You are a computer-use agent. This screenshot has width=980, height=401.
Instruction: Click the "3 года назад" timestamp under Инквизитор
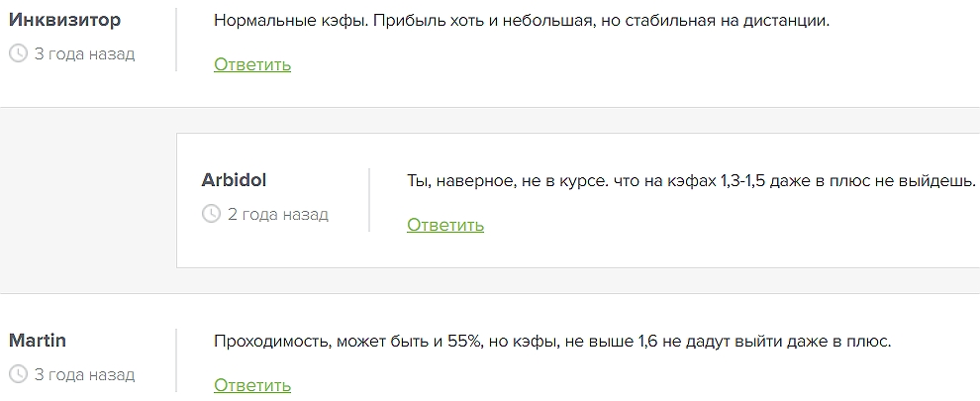(84, 54)
